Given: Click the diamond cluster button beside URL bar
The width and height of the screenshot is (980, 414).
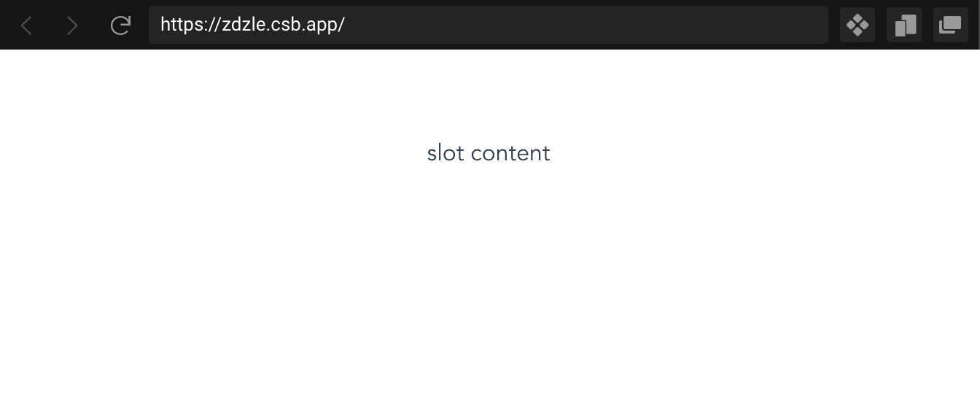Looking at the screenshot, I should (x=857, y=26).
